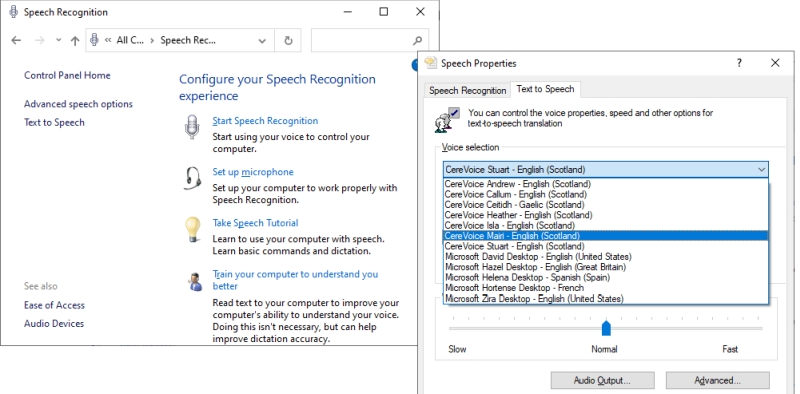Image resolution: width=800 pixels, height=394 pixels.
Task: Click Start Speech Recognition link
Action: [x=265, y=121]
